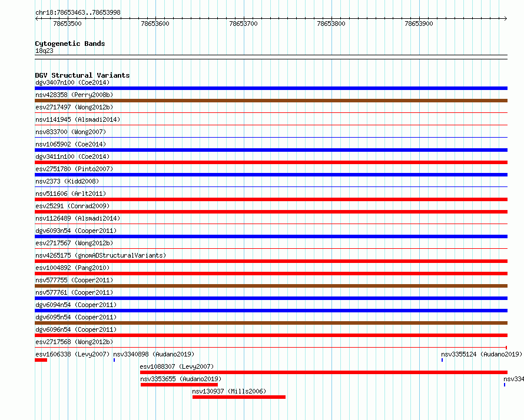Select the esv2717497 (Wong2012b) variant label
This screenshot has height=420, width=524.
[74, 107]
